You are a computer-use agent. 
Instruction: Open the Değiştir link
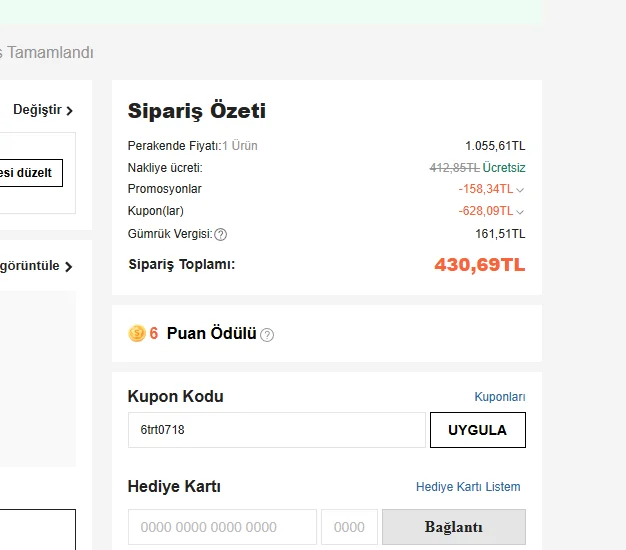tap(42, 110)
